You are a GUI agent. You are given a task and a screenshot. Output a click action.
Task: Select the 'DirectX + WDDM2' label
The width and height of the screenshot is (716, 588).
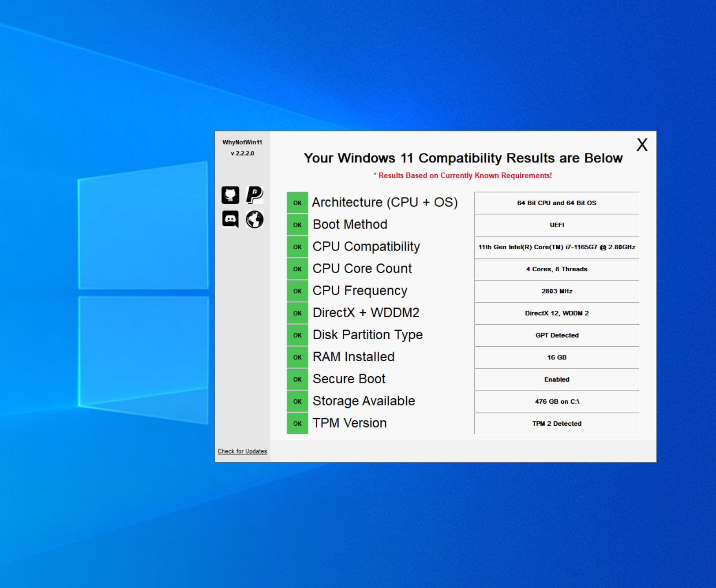tap(366, 313)
